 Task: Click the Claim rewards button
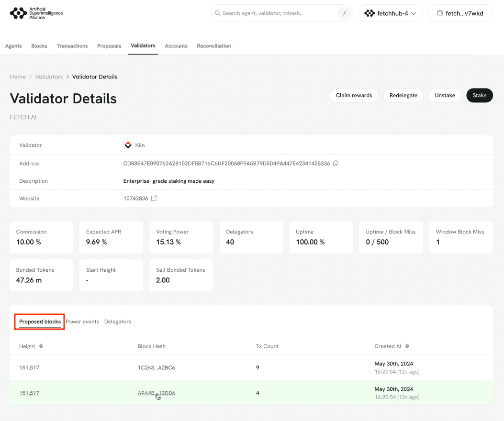354,95
